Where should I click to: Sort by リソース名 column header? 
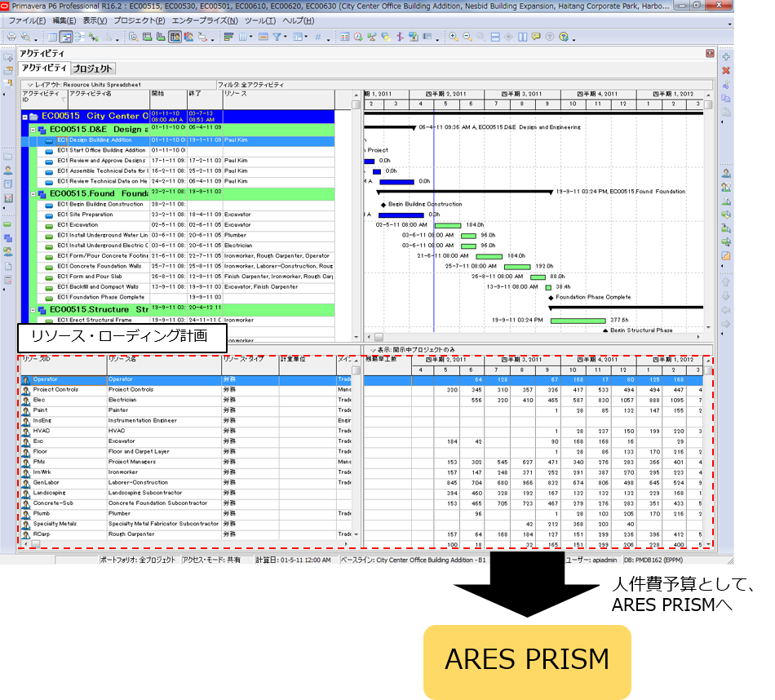coord(164,366)
